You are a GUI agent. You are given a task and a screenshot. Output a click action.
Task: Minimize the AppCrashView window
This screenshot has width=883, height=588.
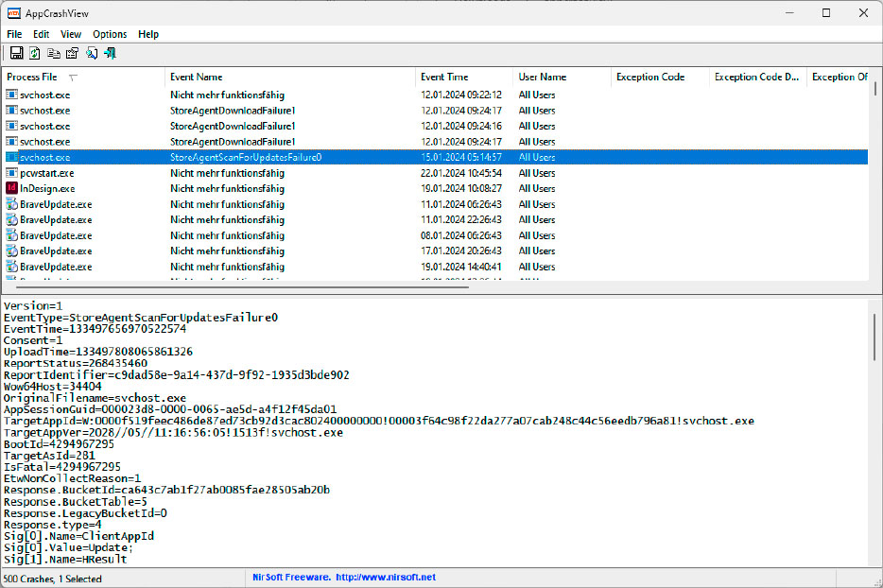789,13
